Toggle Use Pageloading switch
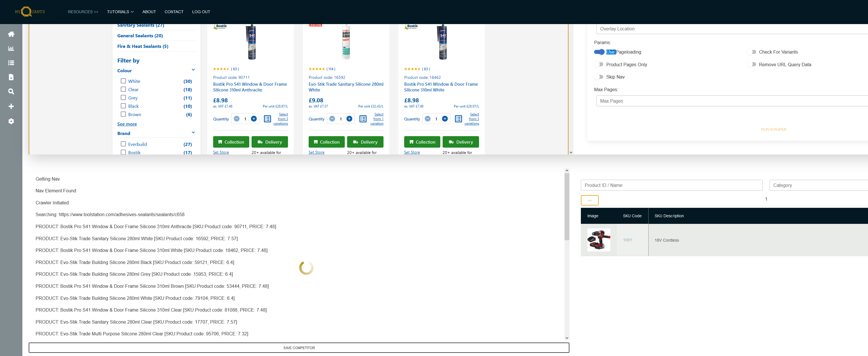 599,52
